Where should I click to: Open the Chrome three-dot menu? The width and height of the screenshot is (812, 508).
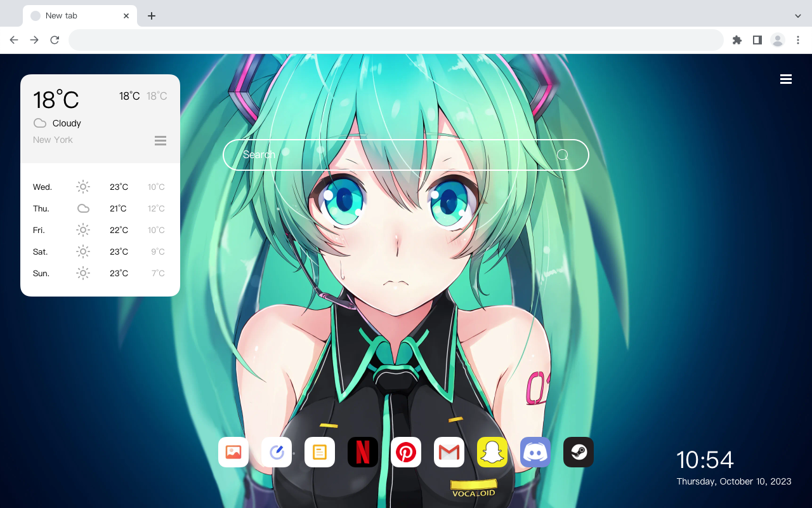[798, 40]
